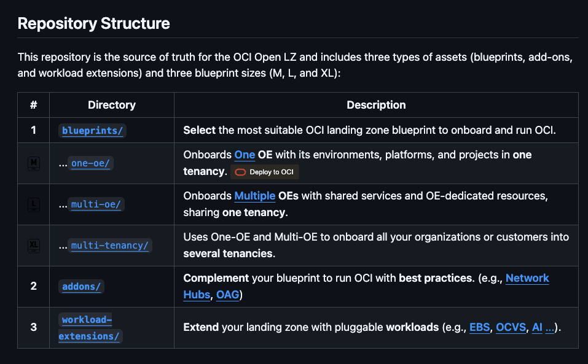Open the workload-extensions/ directory link
The image size is (588, 364).
click(90, 328)
